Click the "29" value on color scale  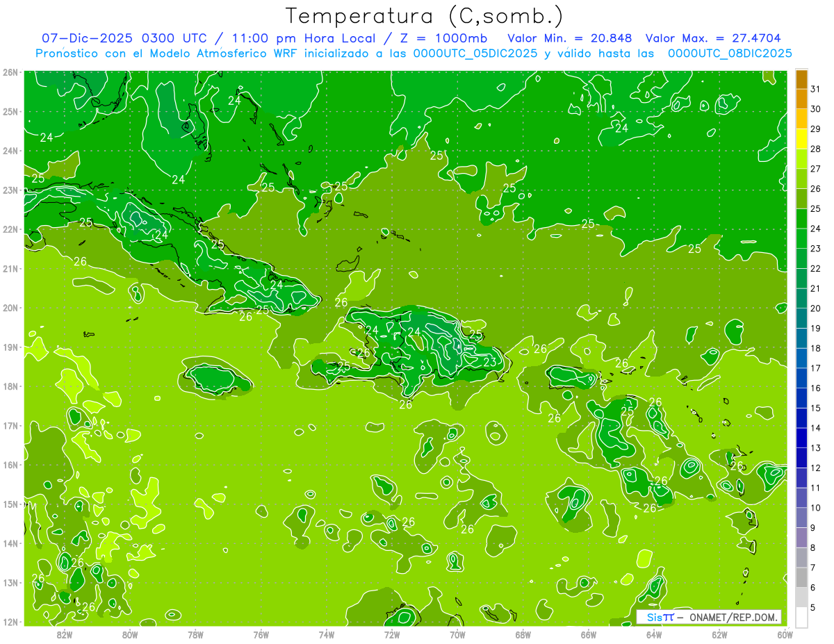click(815, 129)
